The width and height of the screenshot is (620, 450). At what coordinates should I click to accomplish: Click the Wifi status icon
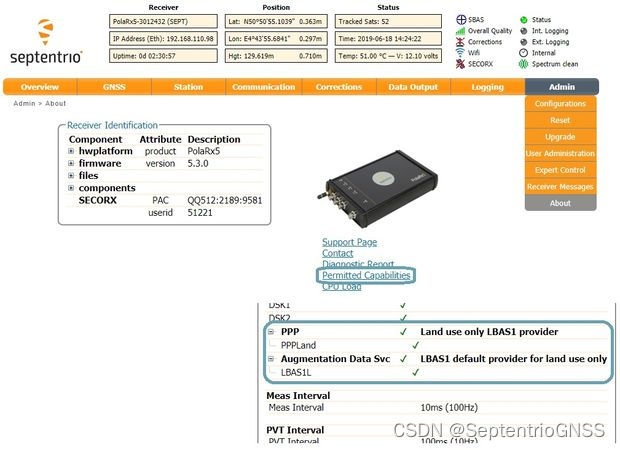(460, 53)
